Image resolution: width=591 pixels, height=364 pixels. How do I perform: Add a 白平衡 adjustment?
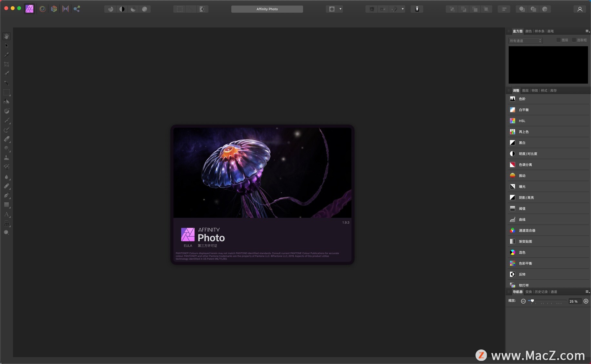point(548,110)
